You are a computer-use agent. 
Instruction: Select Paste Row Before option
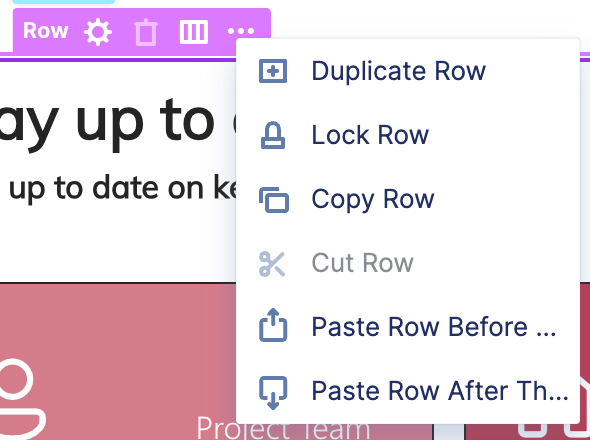(x=408, y=326)
